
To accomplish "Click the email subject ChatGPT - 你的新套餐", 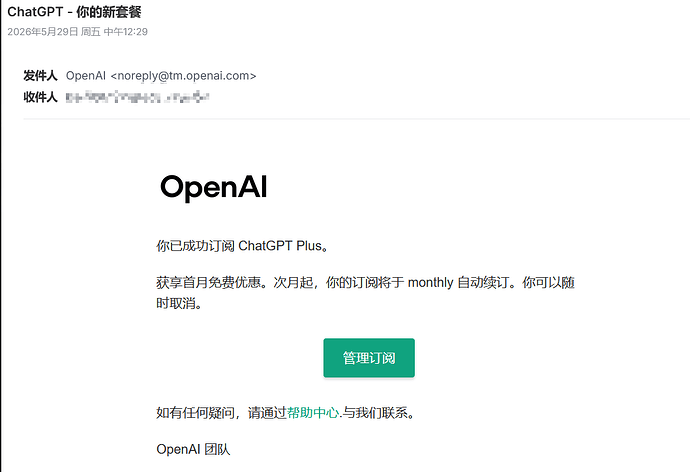I will (x=74, y=12).
